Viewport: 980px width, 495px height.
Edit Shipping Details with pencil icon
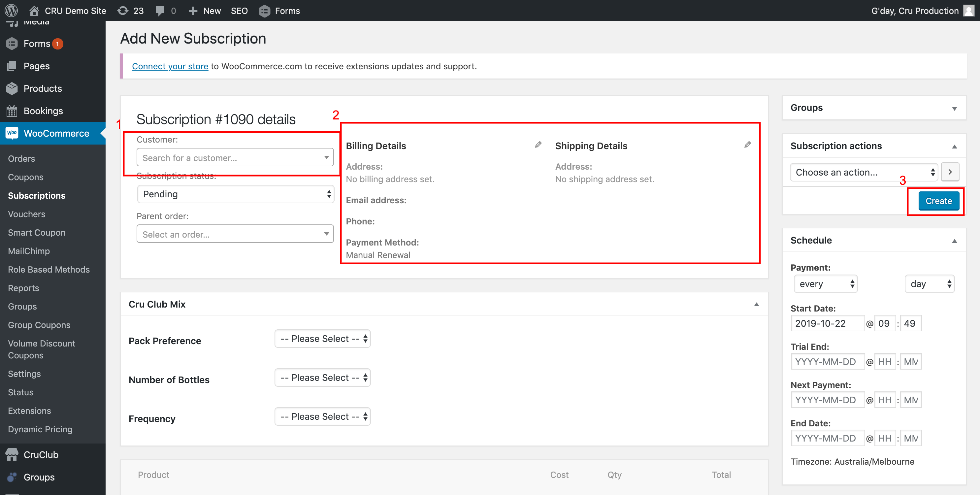(748, 145)
